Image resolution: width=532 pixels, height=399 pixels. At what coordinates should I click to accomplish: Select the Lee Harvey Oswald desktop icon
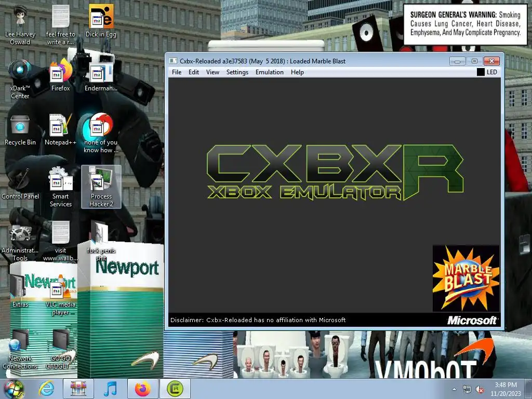click(x=20, y=25)
